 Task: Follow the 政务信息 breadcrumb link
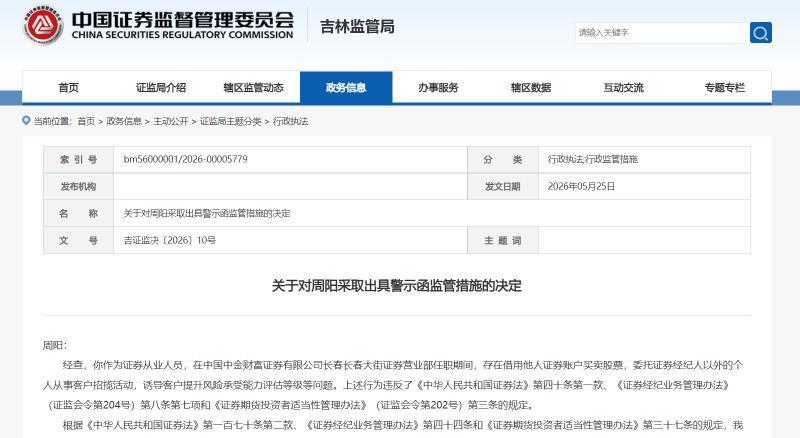(124, 121)
